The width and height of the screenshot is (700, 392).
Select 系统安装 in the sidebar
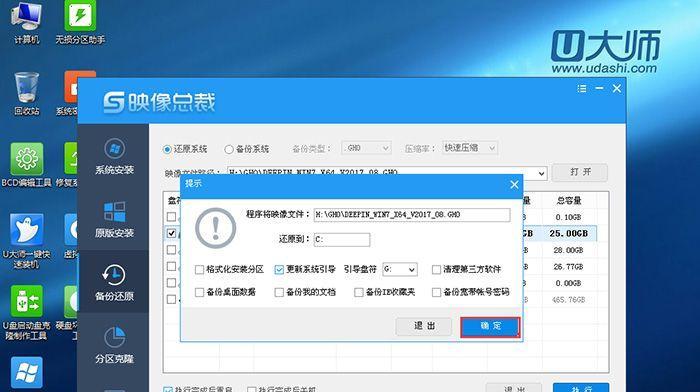pos(114,156)
